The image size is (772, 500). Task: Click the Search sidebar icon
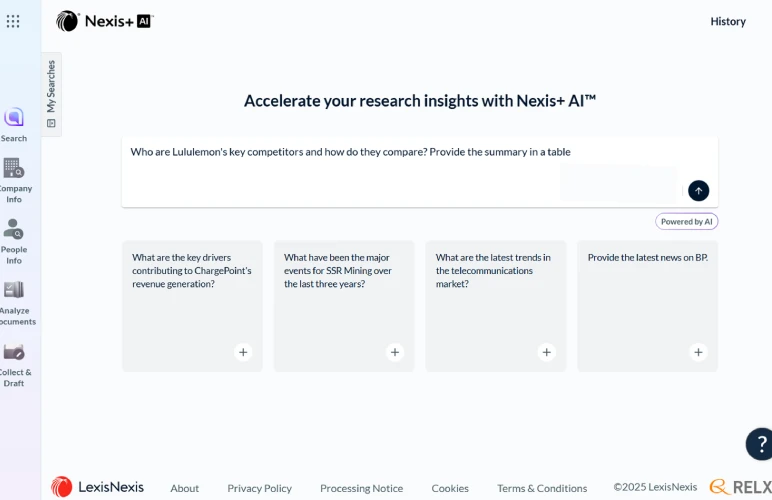[14, 118]
